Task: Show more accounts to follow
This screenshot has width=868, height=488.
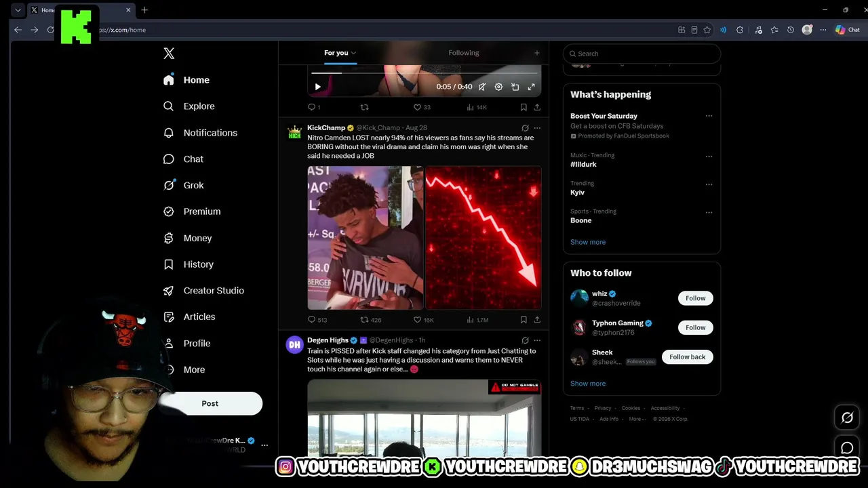Action: [x=588, y=384]
